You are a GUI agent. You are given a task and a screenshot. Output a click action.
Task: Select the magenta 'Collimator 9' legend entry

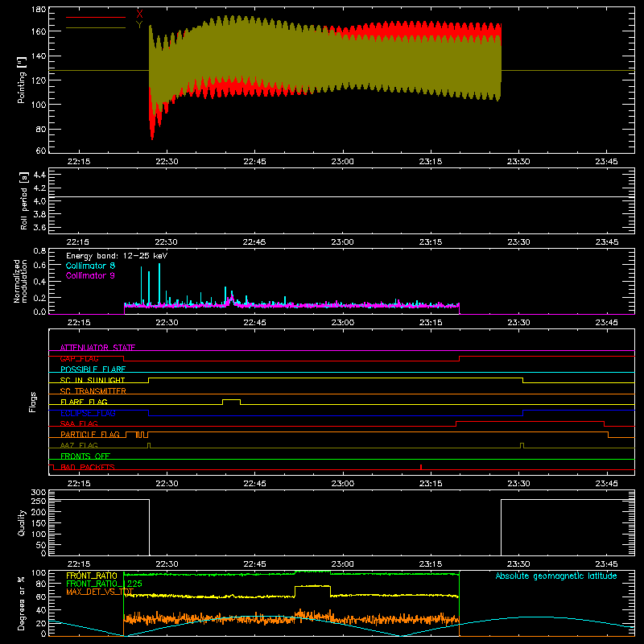point(90,275)
